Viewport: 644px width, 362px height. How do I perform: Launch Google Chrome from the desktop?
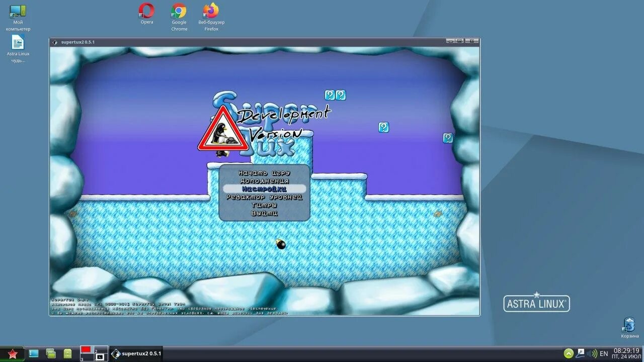[179, 17]
